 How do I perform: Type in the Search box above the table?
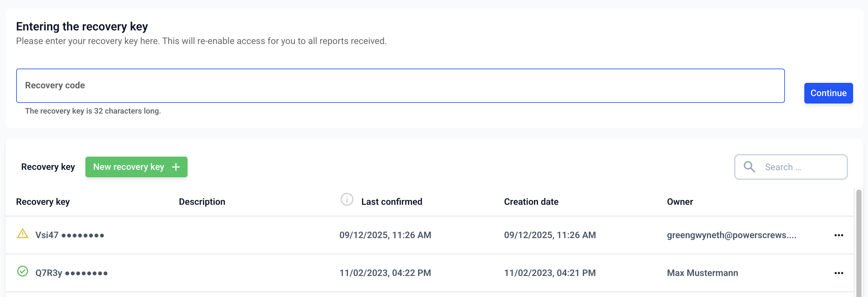click(802, 167)
